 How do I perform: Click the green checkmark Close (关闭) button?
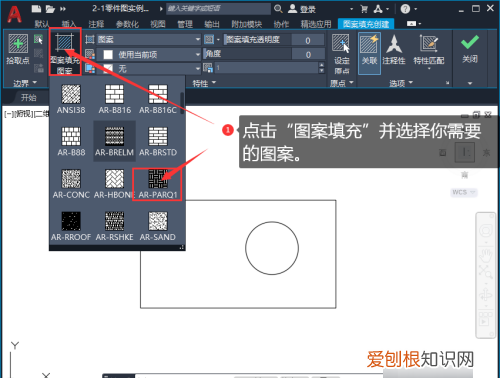point(470,49)
